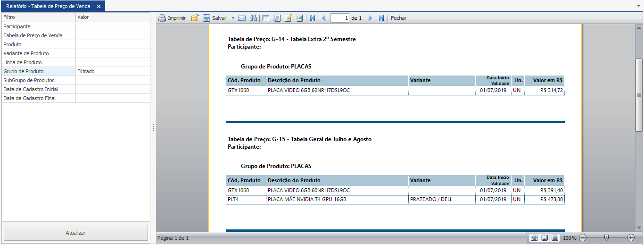644x245 pixels.
Task: Click the zoom slider handle
Action: [x=606, y=237]
